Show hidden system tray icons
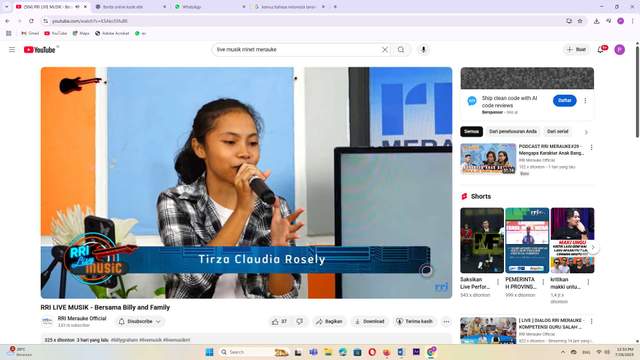This screenshot has width=640, height=360. tap(562, 352)
